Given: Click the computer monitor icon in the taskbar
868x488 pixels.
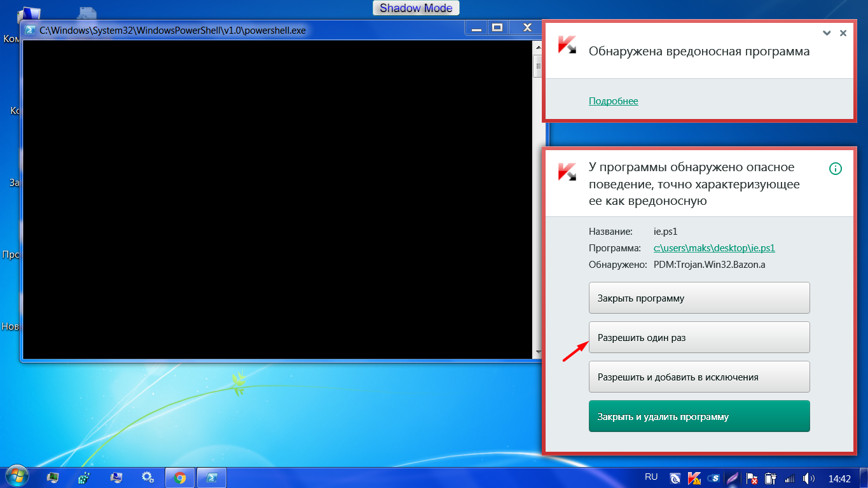Looking at the screenshot, I should (x=116, y=477).
